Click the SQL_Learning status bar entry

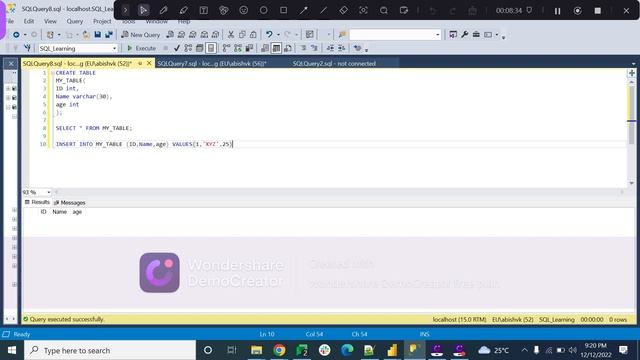point(557,320)
